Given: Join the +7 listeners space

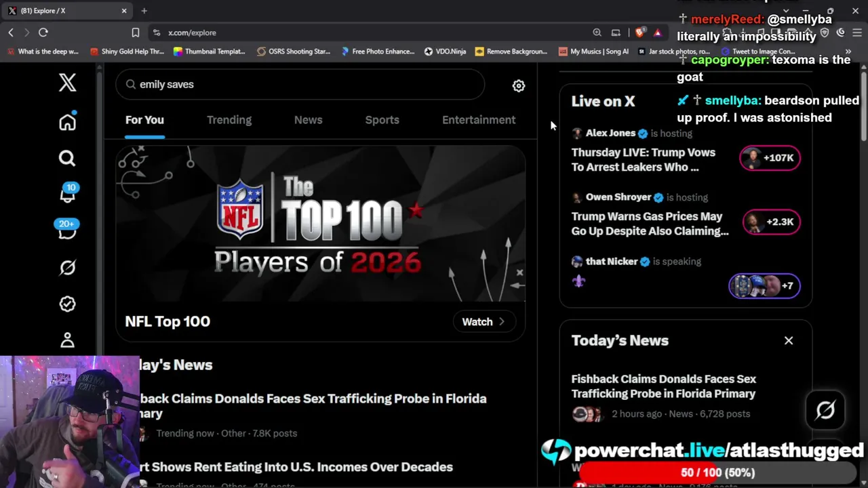Looking at the screenshot, I should click(764, 285).
